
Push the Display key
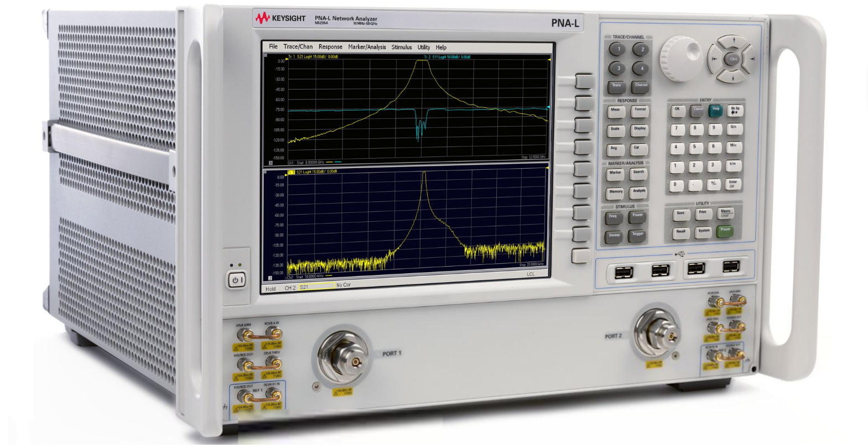[639, 130]
